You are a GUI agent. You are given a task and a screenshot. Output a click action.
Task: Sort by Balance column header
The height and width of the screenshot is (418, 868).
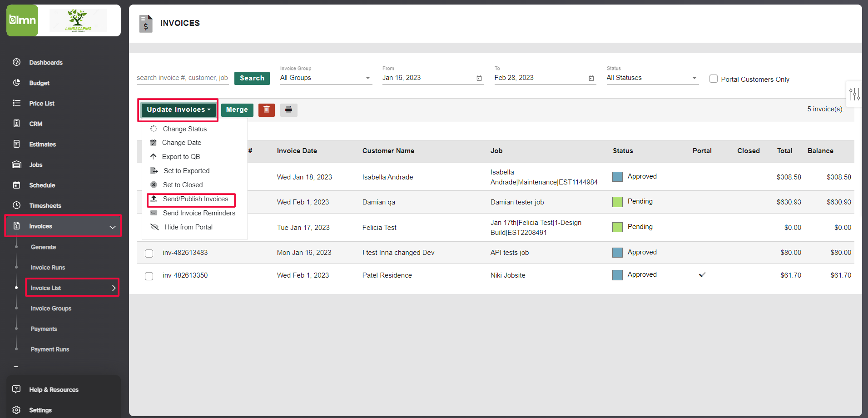(x=820, y=151)
